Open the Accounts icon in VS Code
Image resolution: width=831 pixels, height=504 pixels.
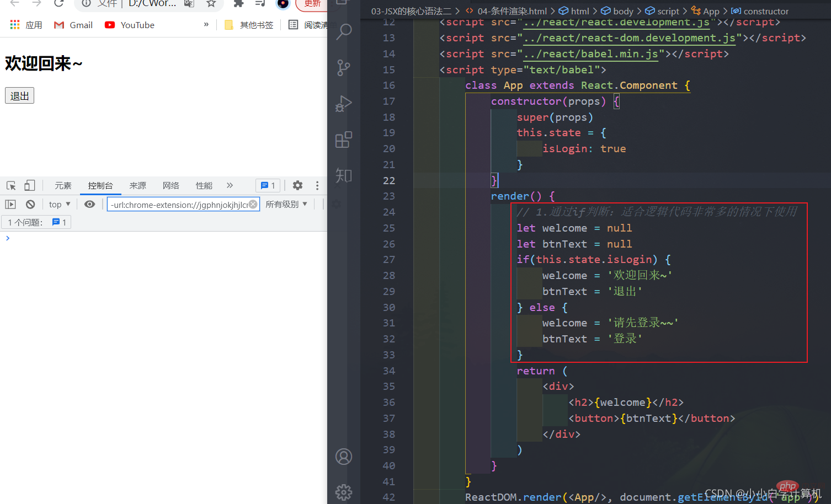click(x=344, y=457)
